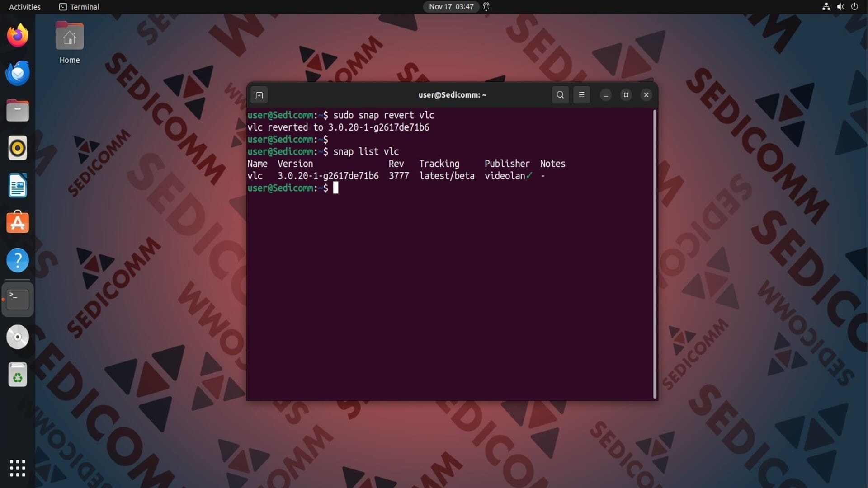Open the clock and calendar menu

[451, 7]
